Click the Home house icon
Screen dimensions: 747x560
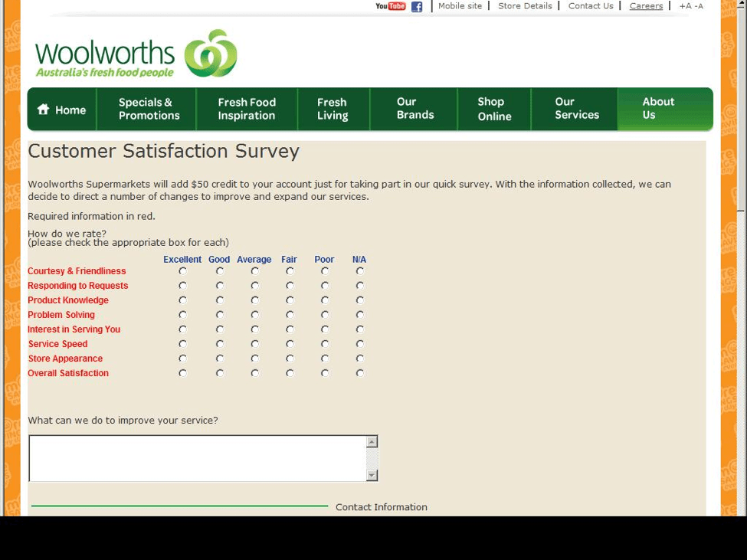44,110
